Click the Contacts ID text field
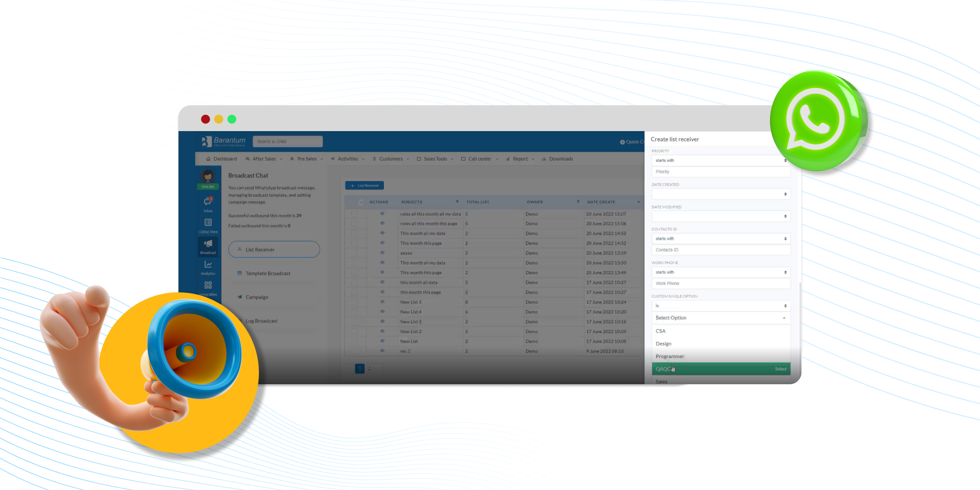980x490 pixels. click(721, 250)
